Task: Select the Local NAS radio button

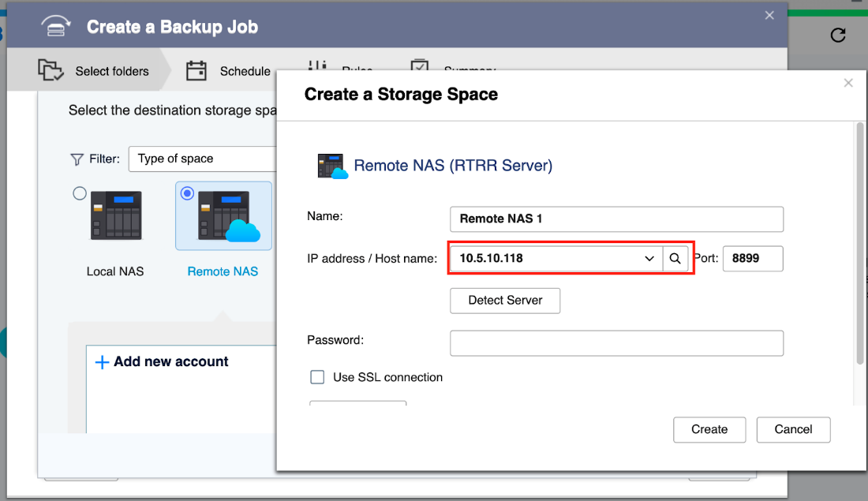Action: 80,193
